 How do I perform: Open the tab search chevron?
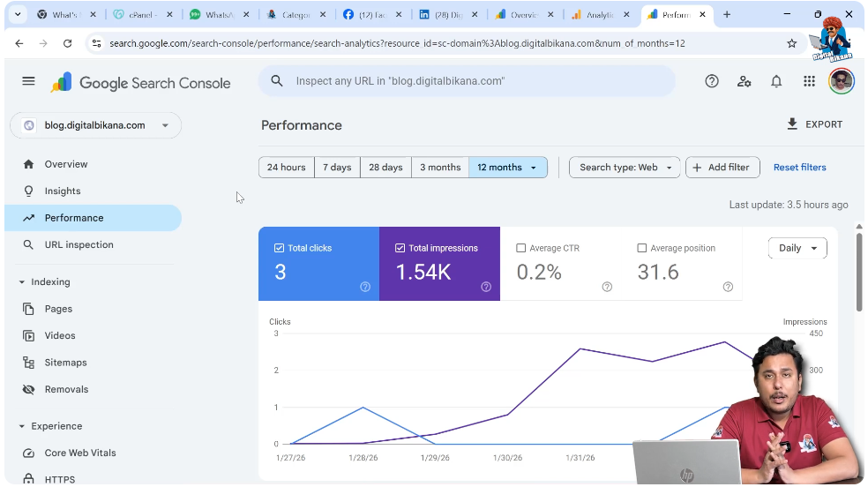pyautogui.click(x=18, y=14)
